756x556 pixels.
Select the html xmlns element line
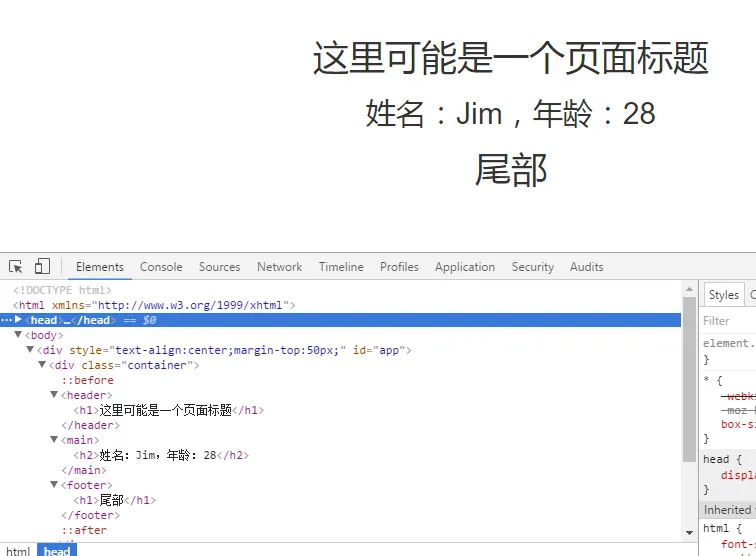(x=154, y=305)
